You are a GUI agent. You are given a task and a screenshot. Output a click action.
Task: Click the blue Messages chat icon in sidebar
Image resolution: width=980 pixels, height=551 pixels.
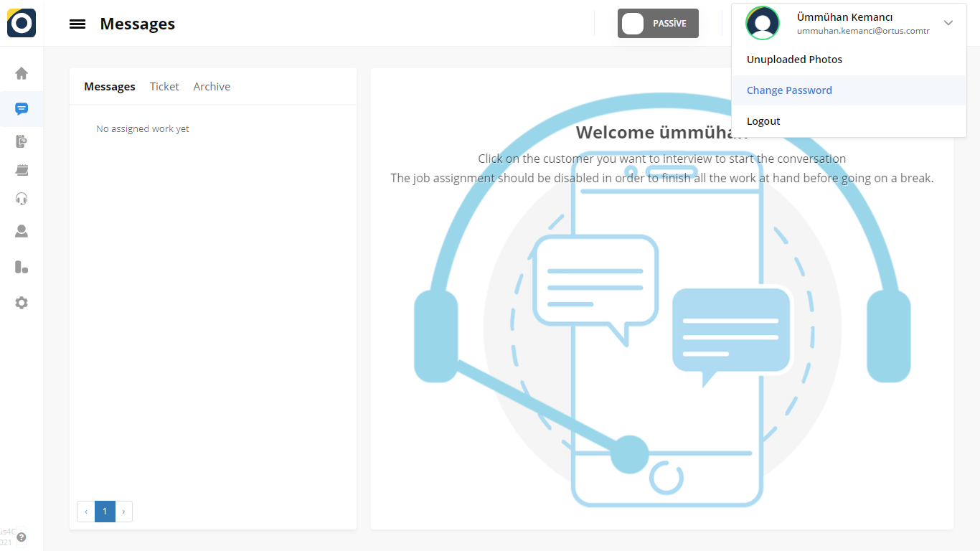point(22,109)
